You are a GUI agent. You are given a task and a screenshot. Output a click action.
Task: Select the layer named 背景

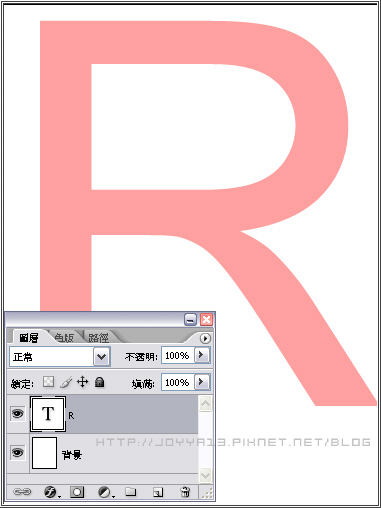72,455
